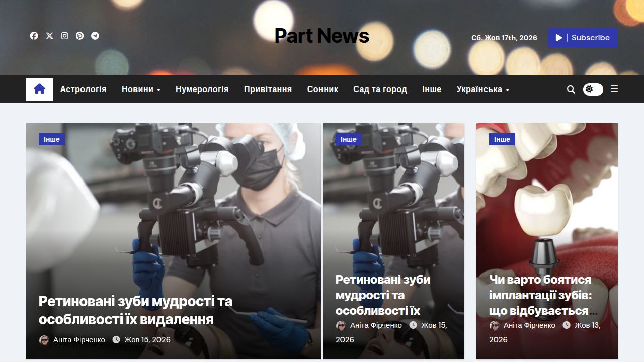This screenshot has width=644, height=362.
Task: Click the author avatar on the implant article
Action: [495, 325]
